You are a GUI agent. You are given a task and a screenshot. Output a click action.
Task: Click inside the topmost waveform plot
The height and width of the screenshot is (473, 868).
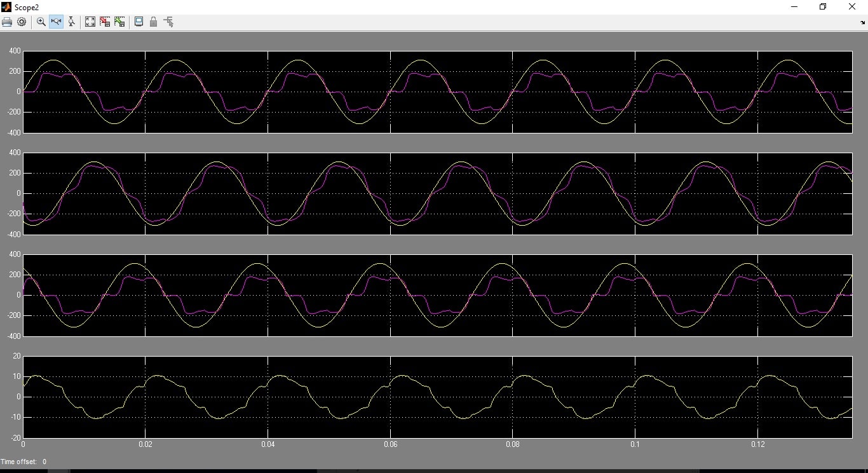[x=437, y=92]
